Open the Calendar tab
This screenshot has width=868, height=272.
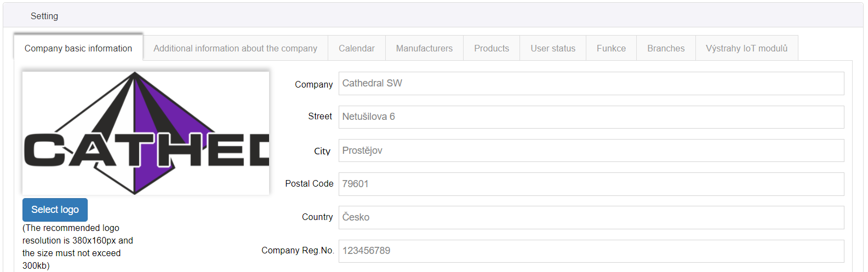[x=357, y=48]
